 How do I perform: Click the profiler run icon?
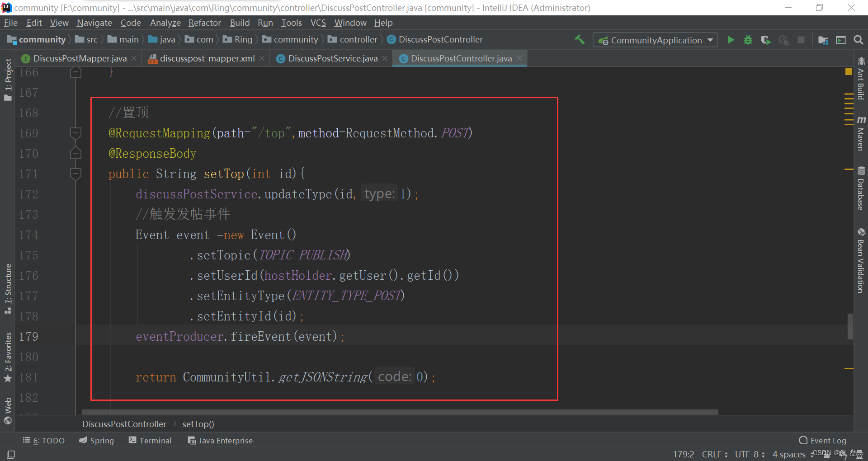tap(783, 40)
